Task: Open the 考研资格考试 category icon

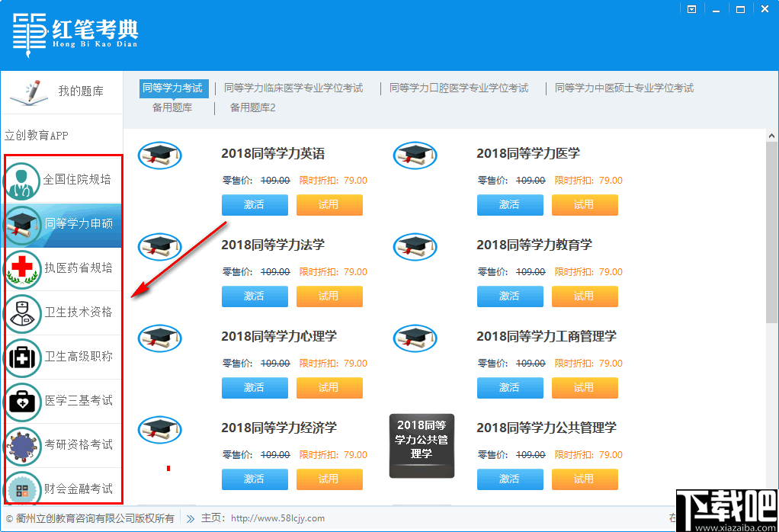Action: pos(22,446)
